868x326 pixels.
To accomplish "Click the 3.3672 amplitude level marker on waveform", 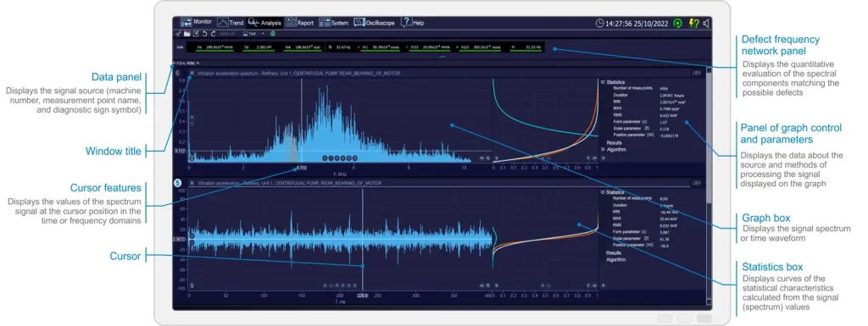I will pyautogui.click(x=180, y=240).
